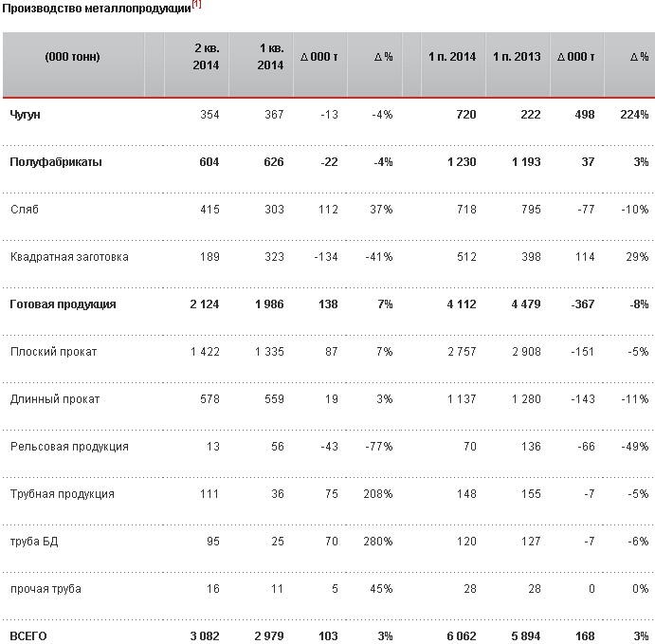The image size is (655, 644).
Task: Click the 224% value in the Чугун row
Action: [x=635, y=115]
